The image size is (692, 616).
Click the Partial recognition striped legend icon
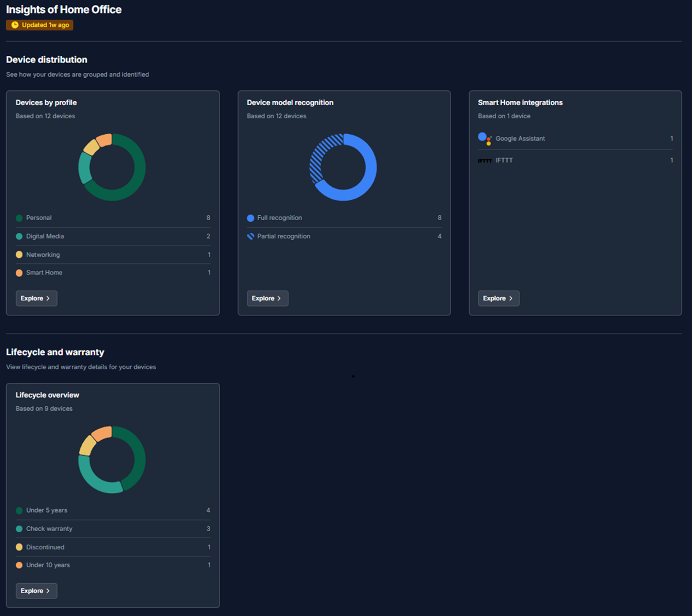pyautogui.click(x=251, y=237)
